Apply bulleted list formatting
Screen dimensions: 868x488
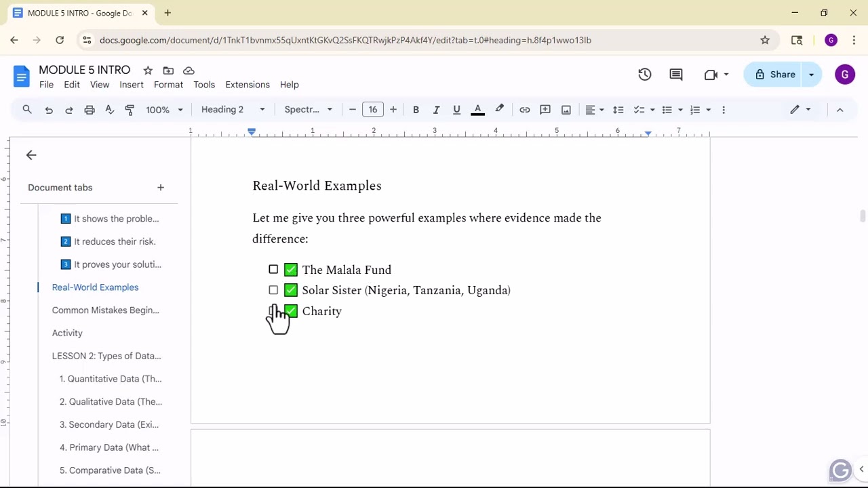pyautogui.click(x=667, y=110)
